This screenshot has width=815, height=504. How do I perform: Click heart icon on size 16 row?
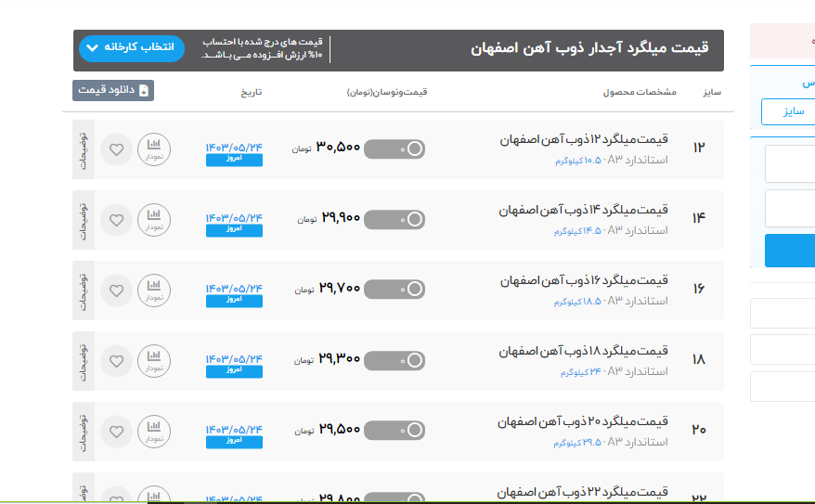click(116, 290)
